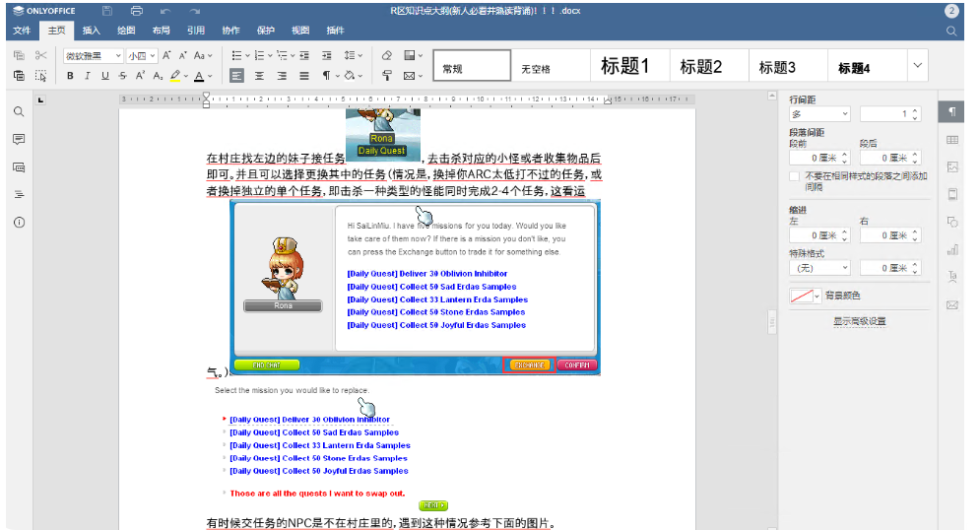
Task: Justify the paragraph text
Action: click(304, 76)
